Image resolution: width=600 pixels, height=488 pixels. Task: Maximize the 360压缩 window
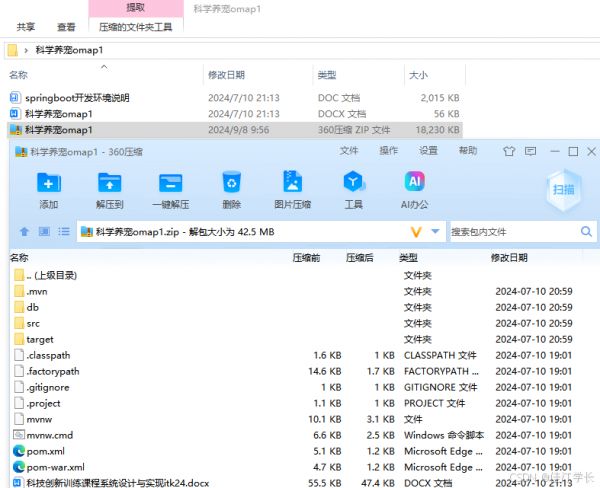(573, 152)
